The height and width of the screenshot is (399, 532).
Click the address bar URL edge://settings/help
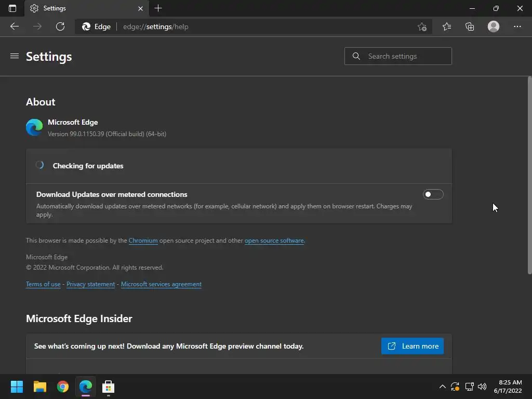click(155, 26)
